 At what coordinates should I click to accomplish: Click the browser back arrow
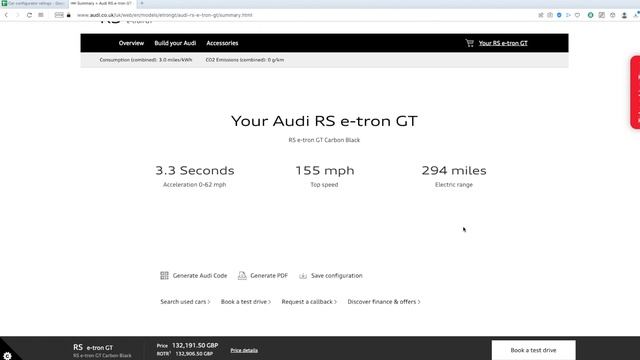click(x=6, y=15)
